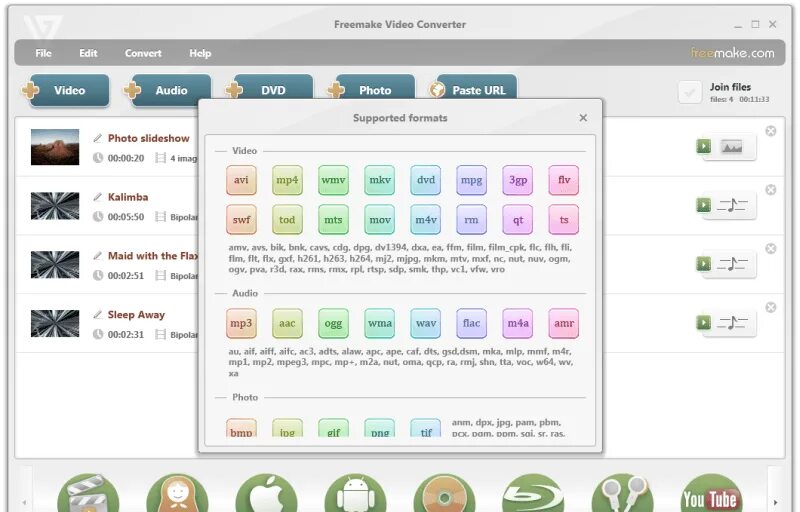
Task: Remove the Photo slideshow item
Action: [x=771, y=131]
